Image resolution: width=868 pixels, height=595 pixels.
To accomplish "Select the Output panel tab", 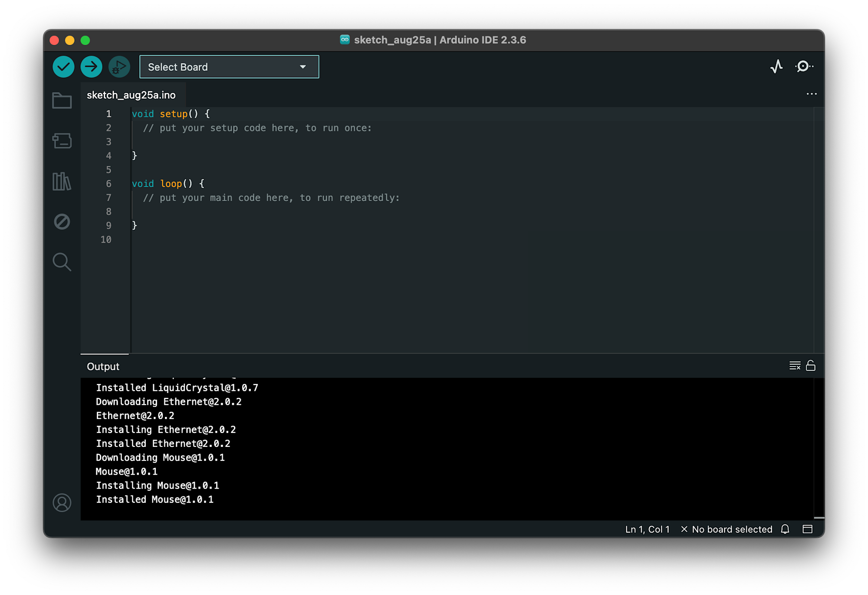I will pos(103,367).
